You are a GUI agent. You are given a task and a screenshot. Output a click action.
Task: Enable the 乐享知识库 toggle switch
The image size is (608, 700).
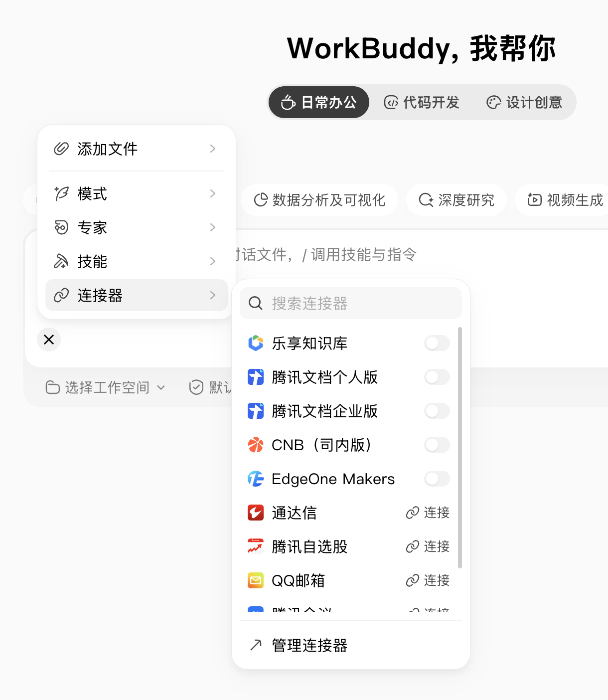coord(437,343)
